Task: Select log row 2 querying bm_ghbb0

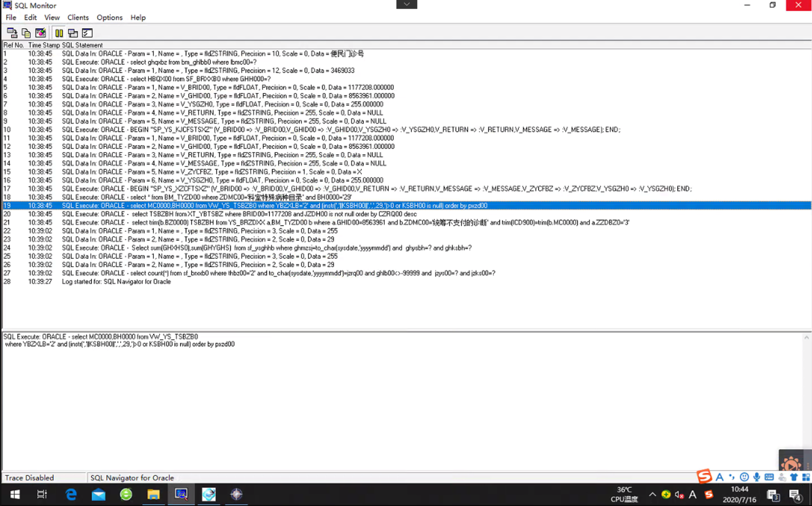Action: [x=407, y=62]
